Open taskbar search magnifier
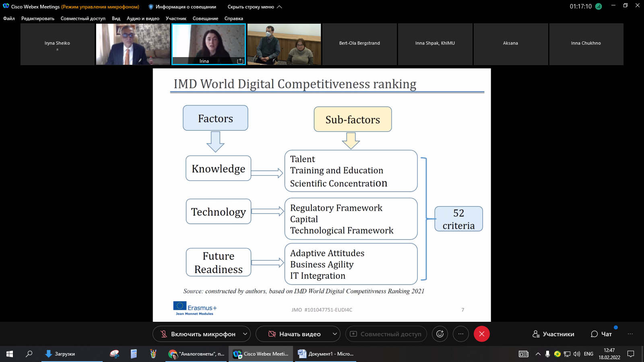 (29, 354)
